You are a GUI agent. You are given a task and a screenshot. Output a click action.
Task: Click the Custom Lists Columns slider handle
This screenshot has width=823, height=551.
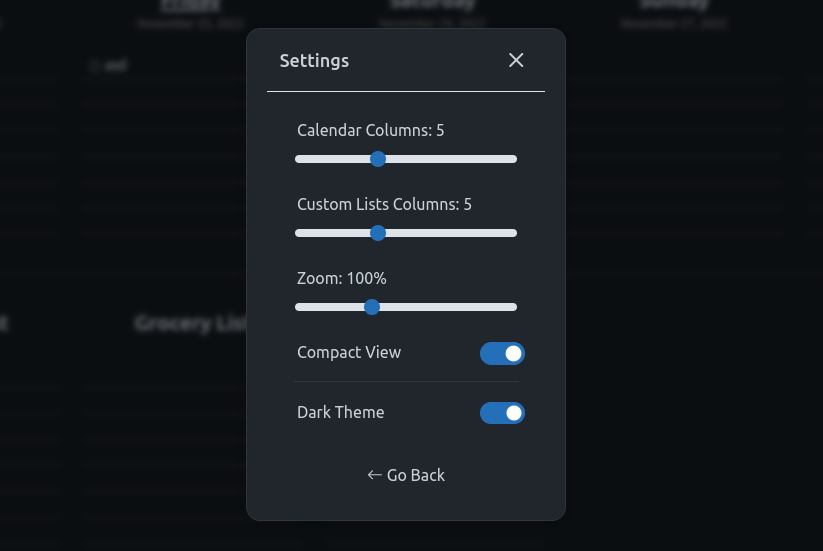click(378, 233)
